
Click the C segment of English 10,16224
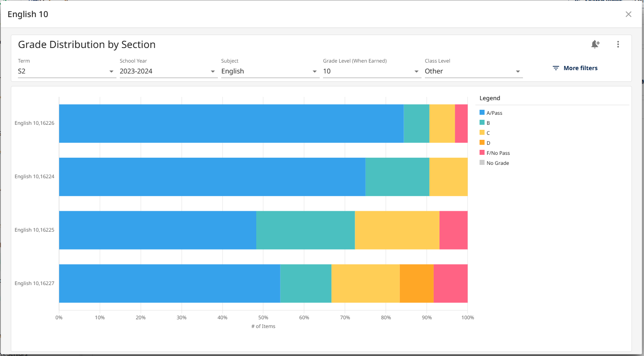point(448,177)
